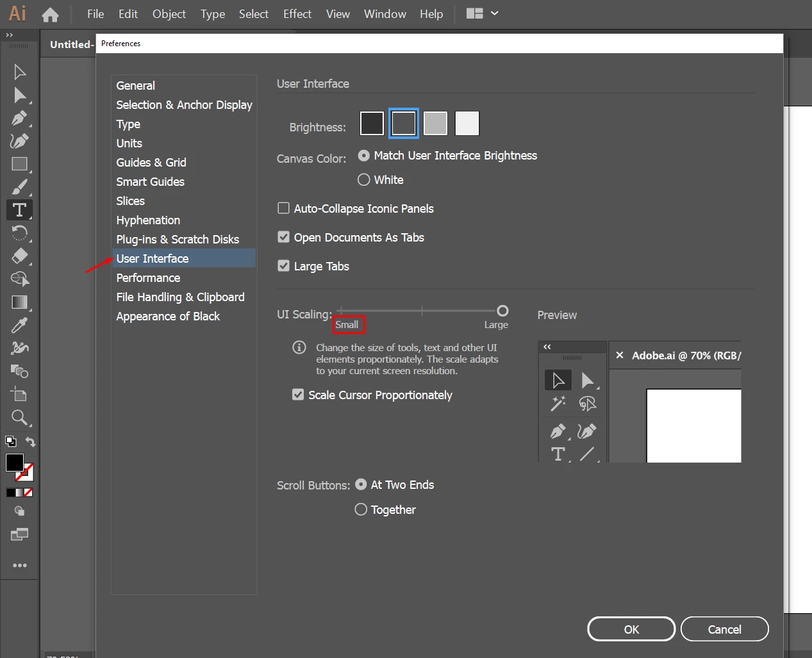This screenshot has height=658, width=812.
Task: Toggle Large Tabs checkbox
Action: tap(313, 266)
